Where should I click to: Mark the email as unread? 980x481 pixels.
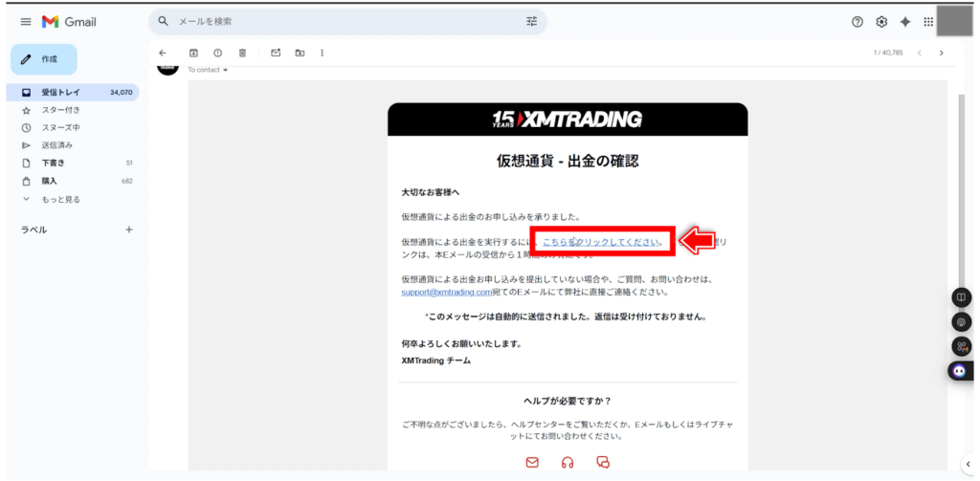tap(275, 53)
